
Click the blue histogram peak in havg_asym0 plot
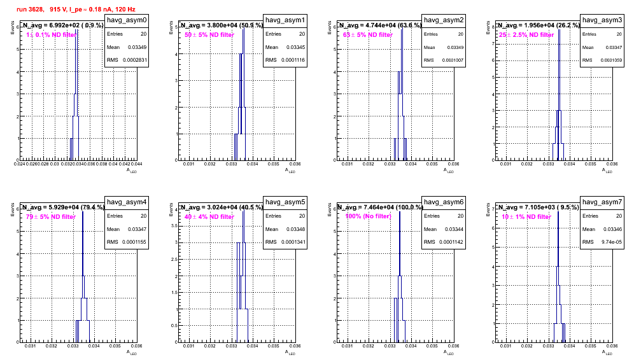pos(76,31)
